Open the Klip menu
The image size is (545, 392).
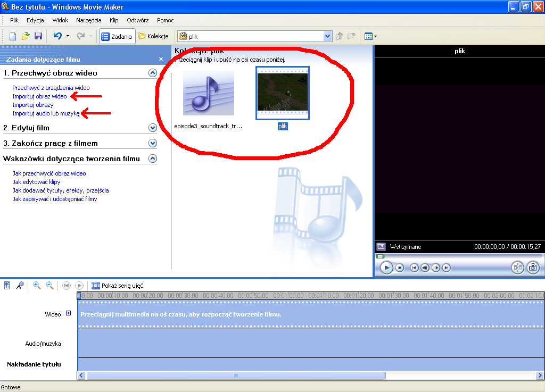pyautogui.click(x=114, y=20)
